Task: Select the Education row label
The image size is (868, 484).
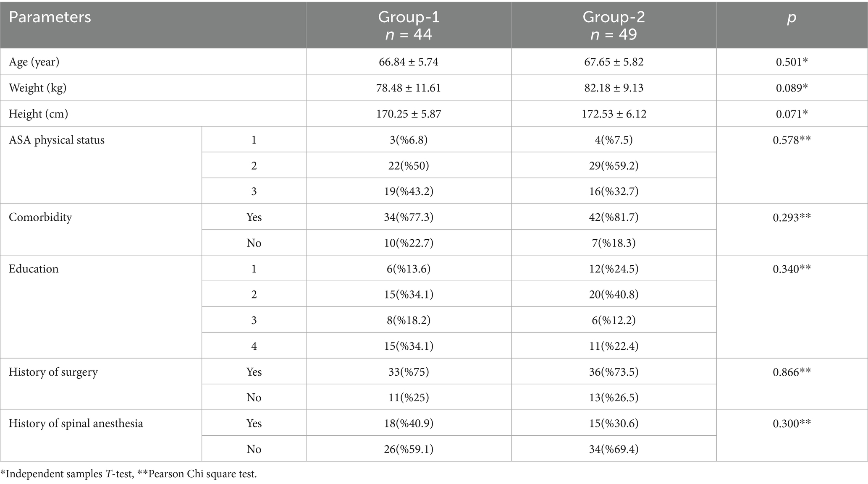Action: coord(34,269)
